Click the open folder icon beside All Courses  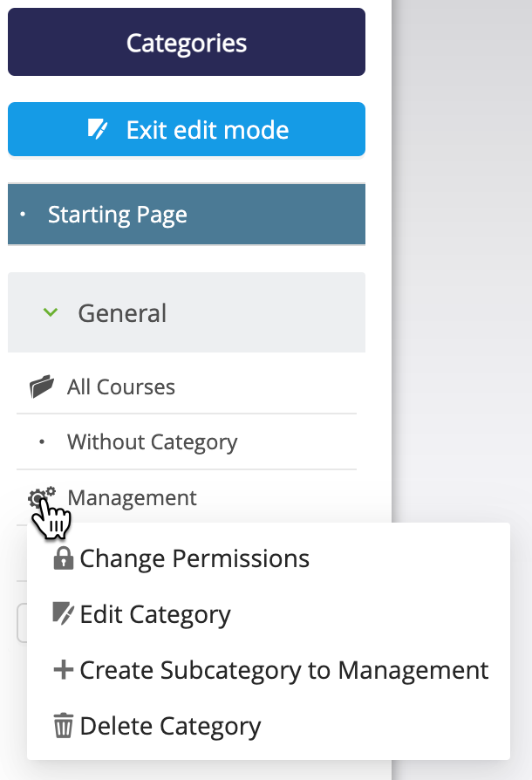point(41,387)
